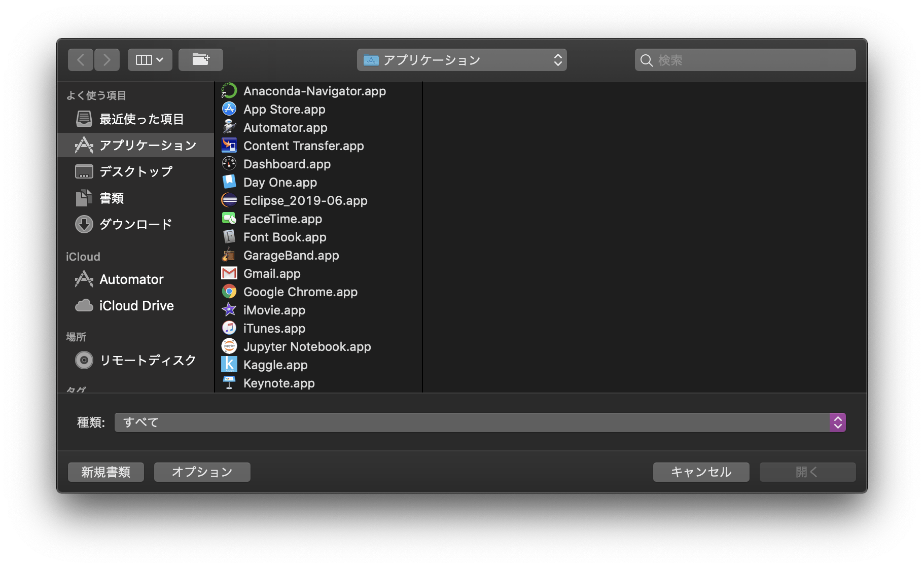
Task: Select the file name App Store.app
Action: pyautogui.click(x=285, y=110)
